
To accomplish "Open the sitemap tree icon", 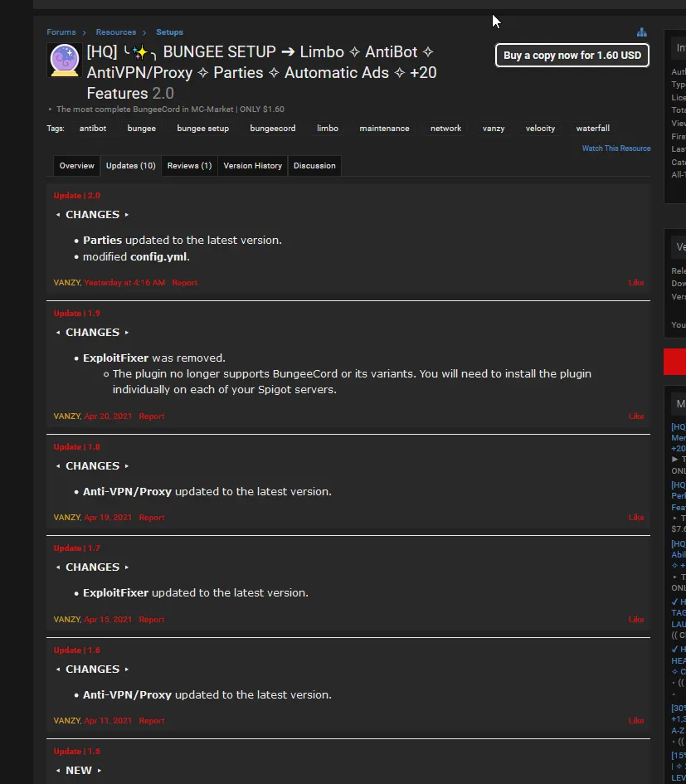I will (x=641, y=32).
